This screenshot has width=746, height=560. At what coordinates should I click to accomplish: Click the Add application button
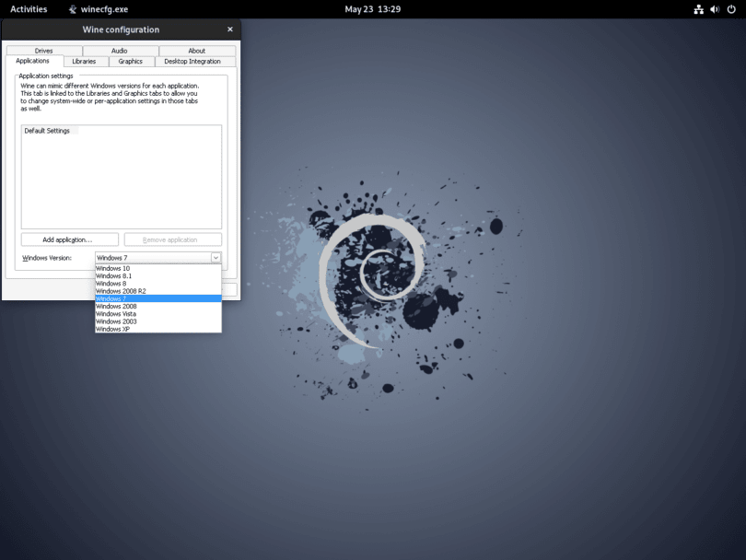[x=69, y=239]
